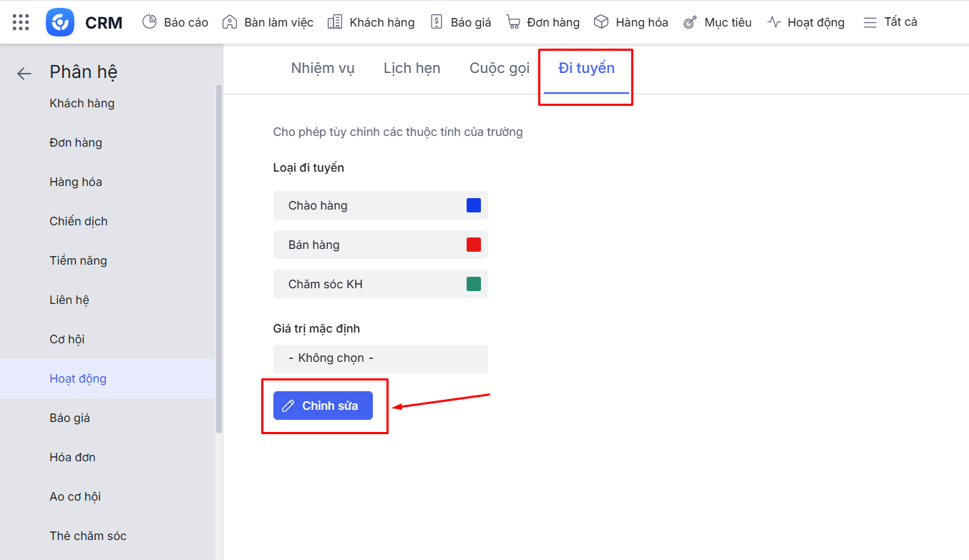Open Bàn làm việc home icon

coord(230,22)
